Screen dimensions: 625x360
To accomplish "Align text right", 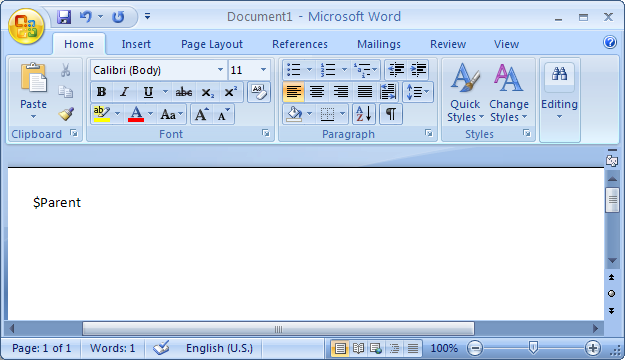I will click(x=341, y=92).
